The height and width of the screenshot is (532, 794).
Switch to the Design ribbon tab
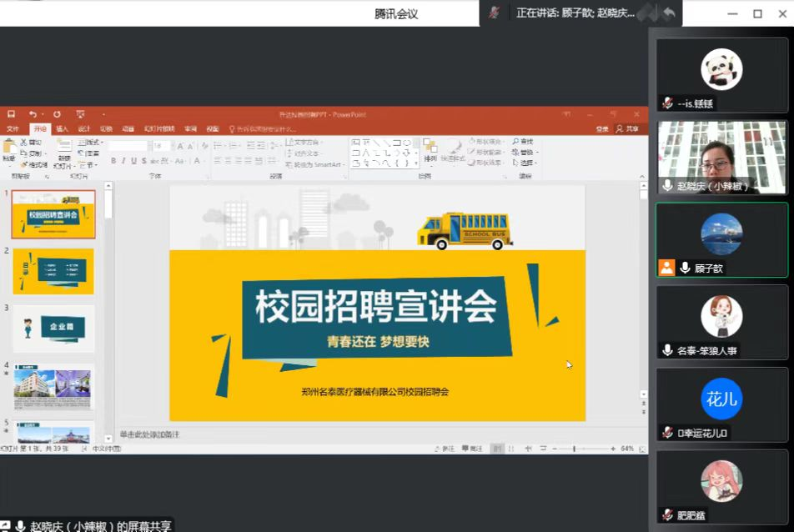[83, 129]
